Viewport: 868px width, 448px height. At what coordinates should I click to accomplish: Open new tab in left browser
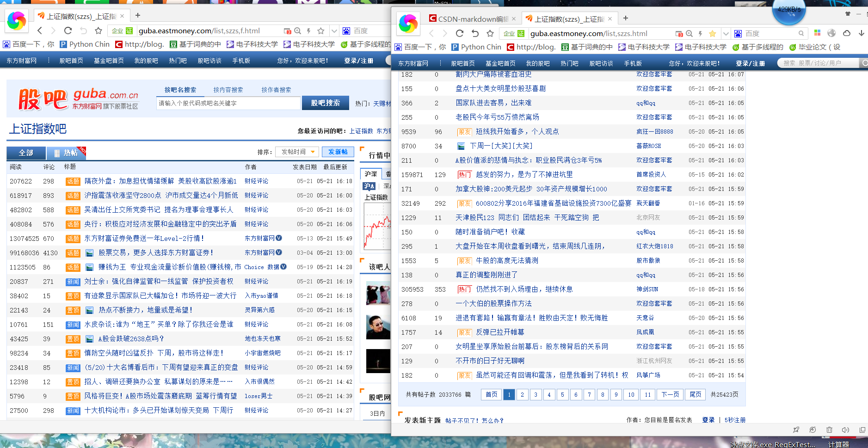(x=137, y=15)
